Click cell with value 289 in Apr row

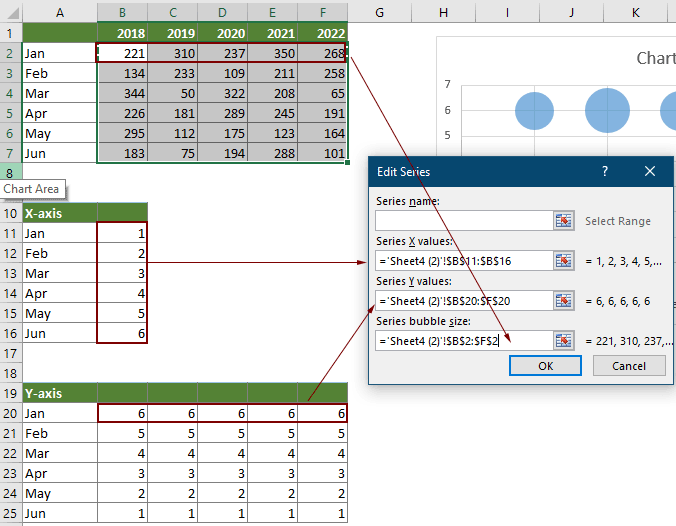[x=222, y=113]
